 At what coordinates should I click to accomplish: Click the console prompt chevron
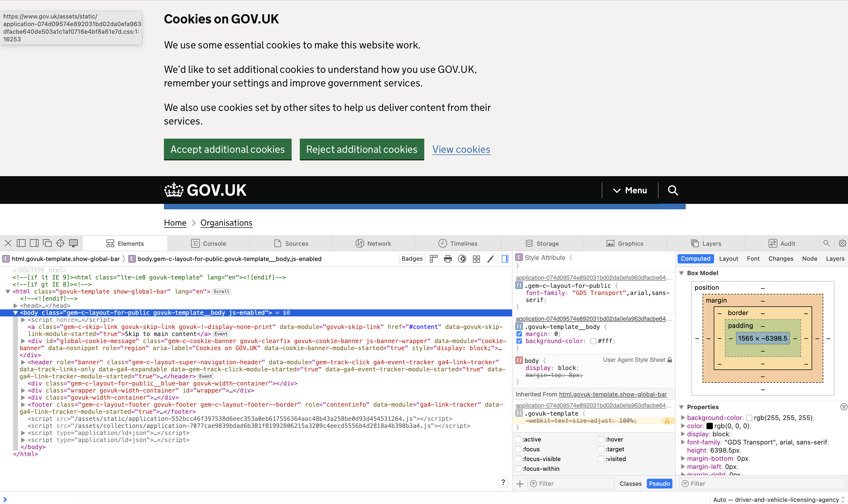tap(5, 500)
